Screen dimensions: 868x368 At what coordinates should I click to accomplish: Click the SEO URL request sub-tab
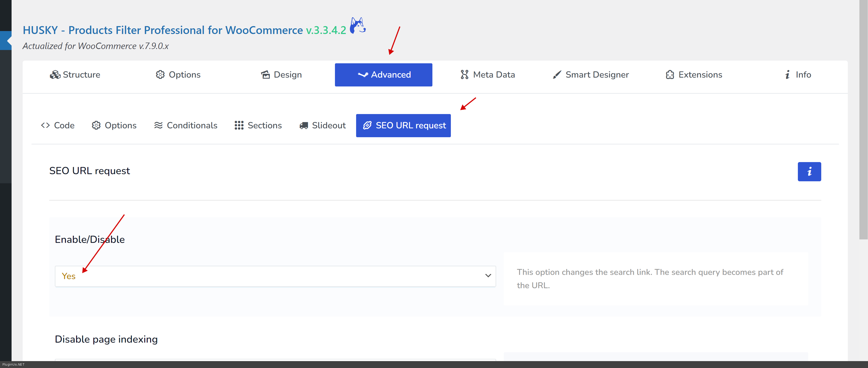click(403, 125)
